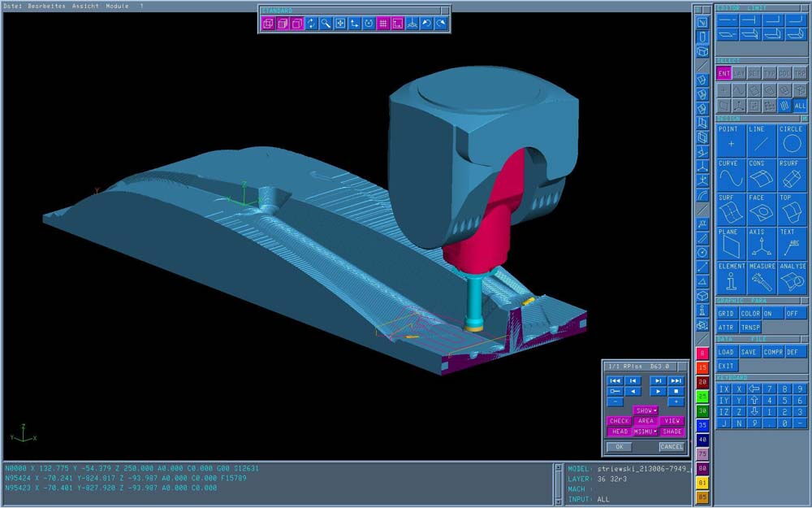This screenshot has height=508, width=812.
Task: Collapse the STANDARD toolbar panel
Action: tap(444, 10)
